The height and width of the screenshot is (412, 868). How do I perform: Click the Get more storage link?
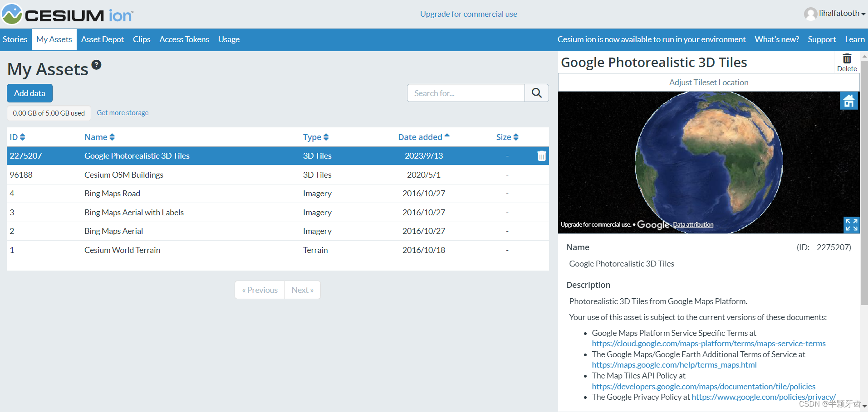(x=123, y=113)
